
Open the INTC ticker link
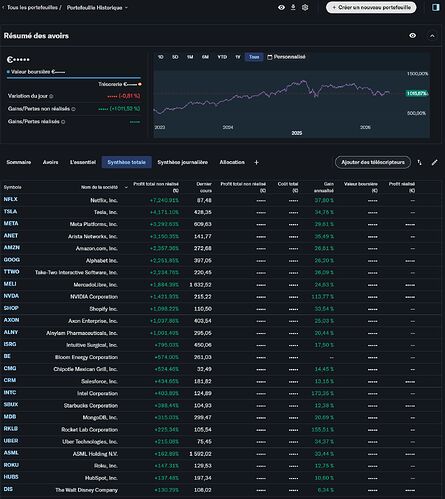click(x=10, y=393)
